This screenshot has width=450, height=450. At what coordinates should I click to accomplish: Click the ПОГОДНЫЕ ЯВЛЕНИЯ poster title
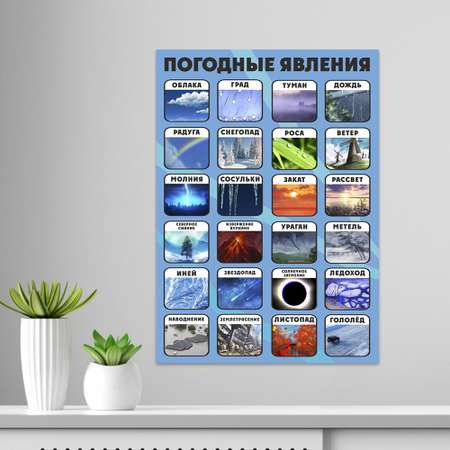(267, 64)
